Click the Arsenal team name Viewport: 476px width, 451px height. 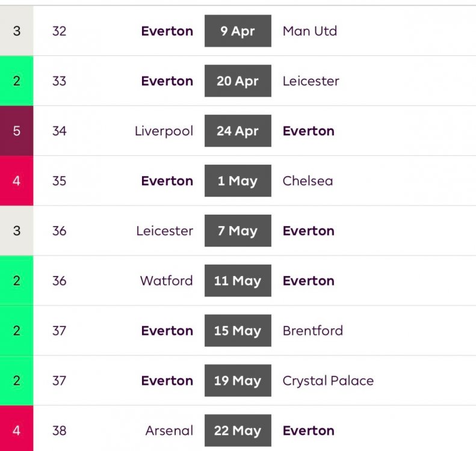169,431
